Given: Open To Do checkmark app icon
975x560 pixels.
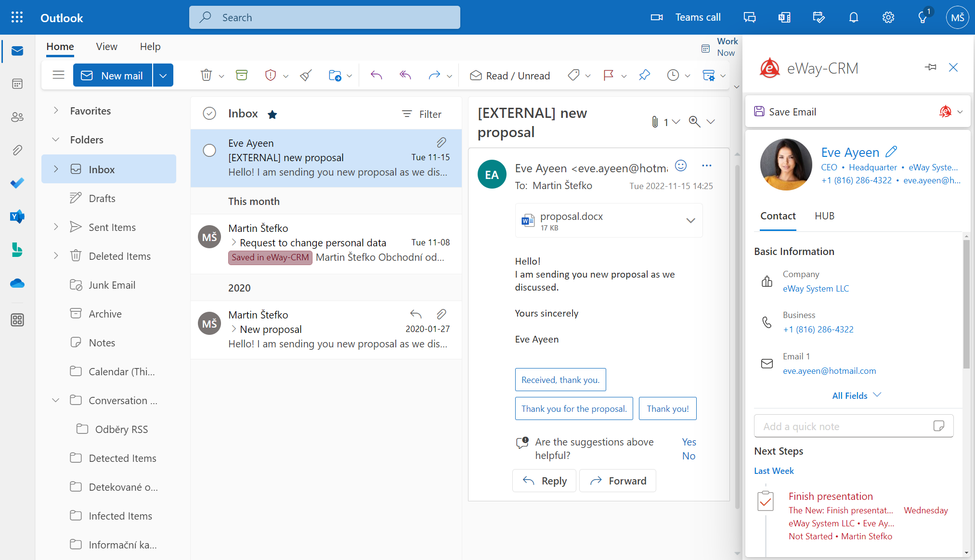Looking at the screenshot, I should [17, 183].
